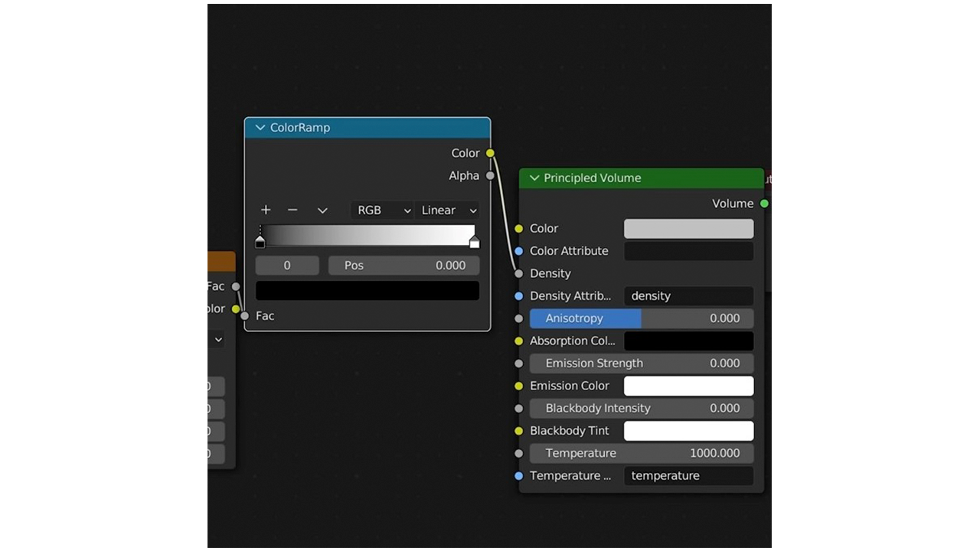Click the Pos field showing 0.000
The image size is (980, 551).
404,266
